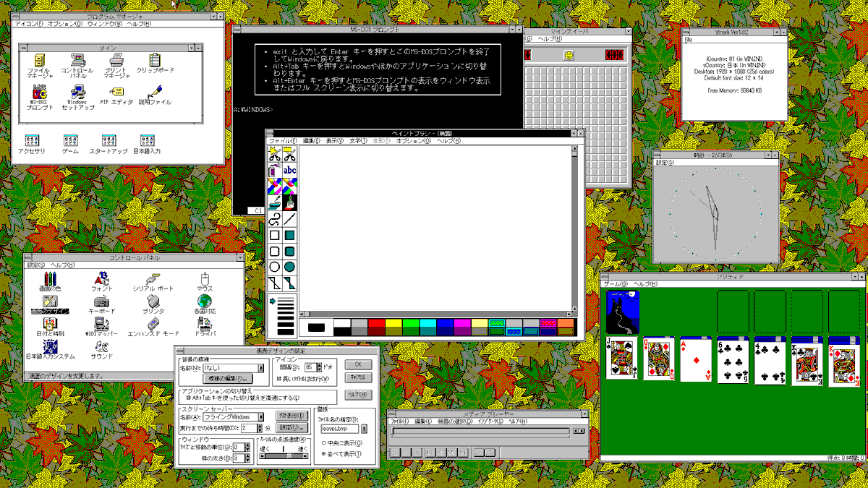Click the Minesweeper smiley face button
The width and height of the screenshot is (868, 488).
point(569,55)
